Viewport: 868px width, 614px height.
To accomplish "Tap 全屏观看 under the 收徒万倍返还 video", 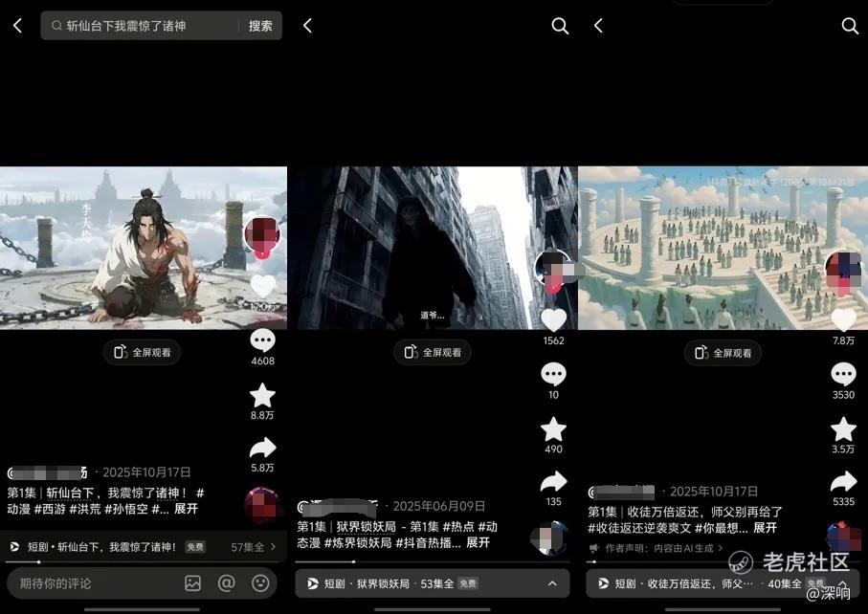I will point(723,353).
